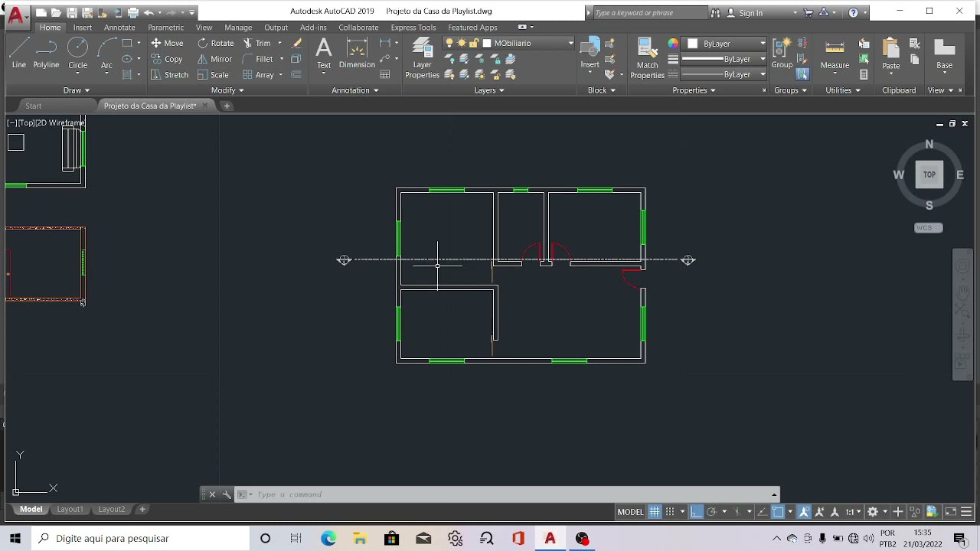The height and width of the screenshot is (551, 980).
Task: Toggle hardware acceleration status icon
Action: pos(932,511)
